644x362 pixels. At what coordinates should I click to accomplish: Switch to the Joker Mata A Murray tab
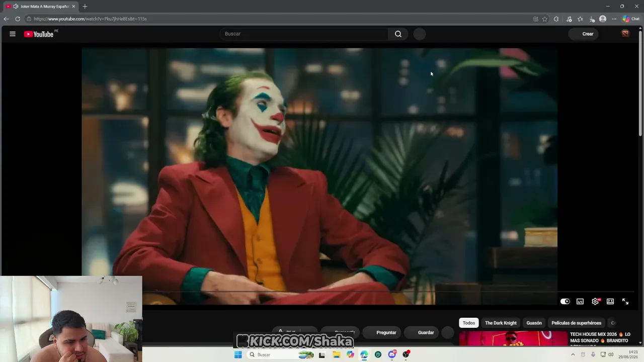pos(41,7)
